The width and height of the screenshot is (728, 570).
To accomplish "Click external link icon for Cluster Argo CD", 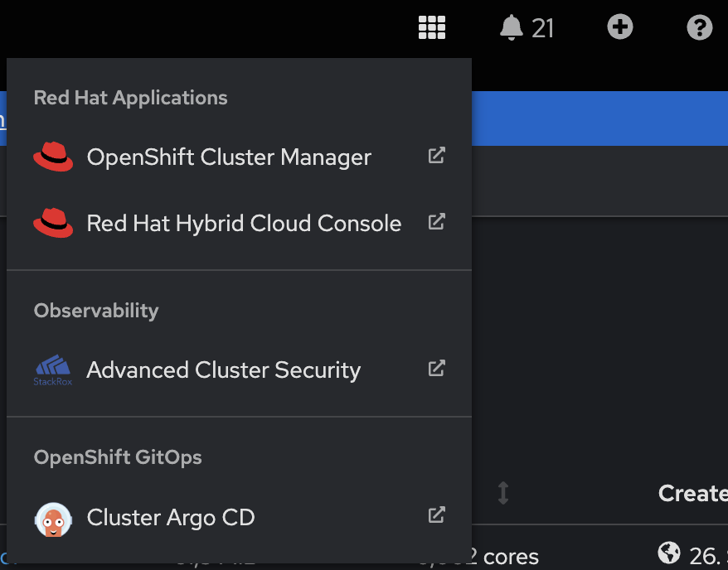I will pyautogui.click(x=436, y=514).
